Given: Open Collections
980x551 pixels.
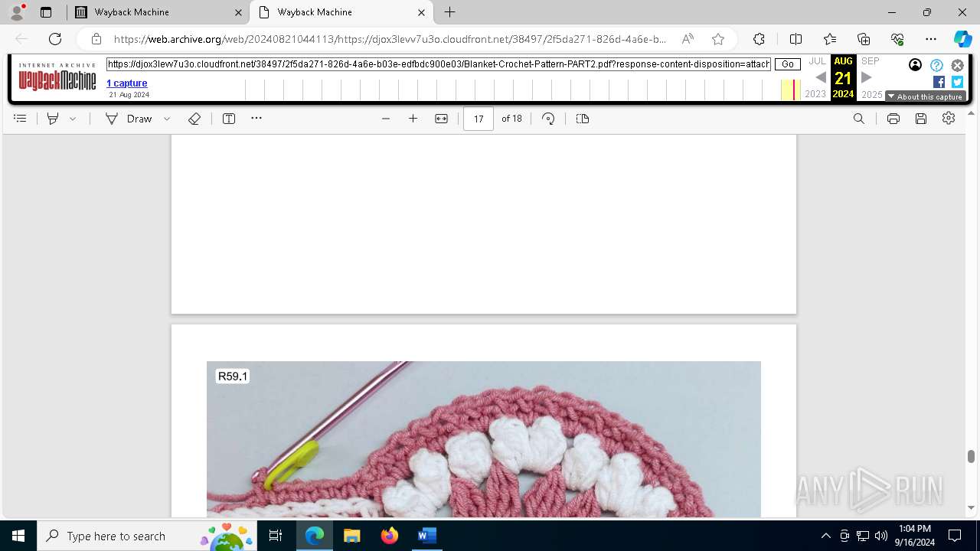Looking at the screenshot, I should (864, 39).
